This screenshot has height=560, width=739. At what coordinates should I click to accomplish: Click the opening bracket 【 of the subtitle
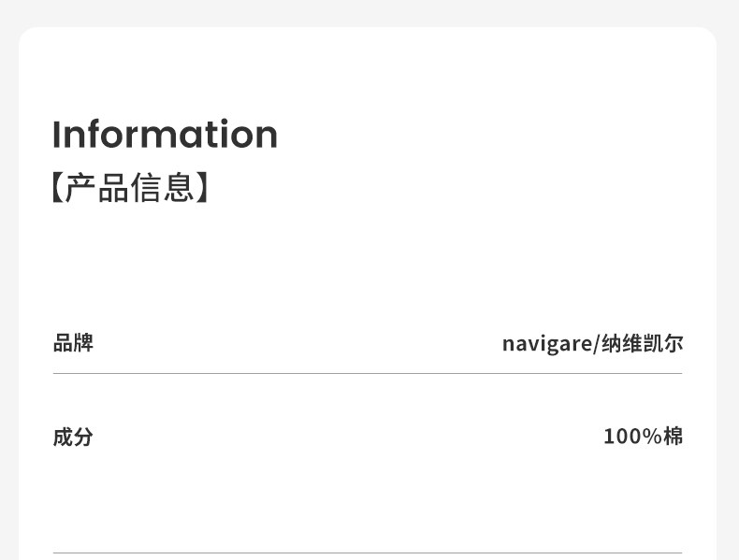[x=56, y=188]
